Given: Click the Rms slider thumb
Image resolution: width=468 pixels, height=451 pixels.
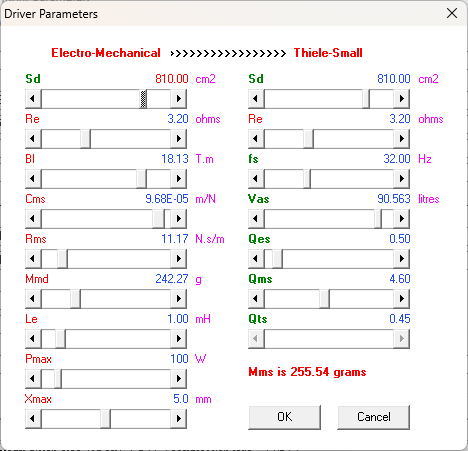Looking at the screenshot, I should pyautogui.click(x=62, y=259).
